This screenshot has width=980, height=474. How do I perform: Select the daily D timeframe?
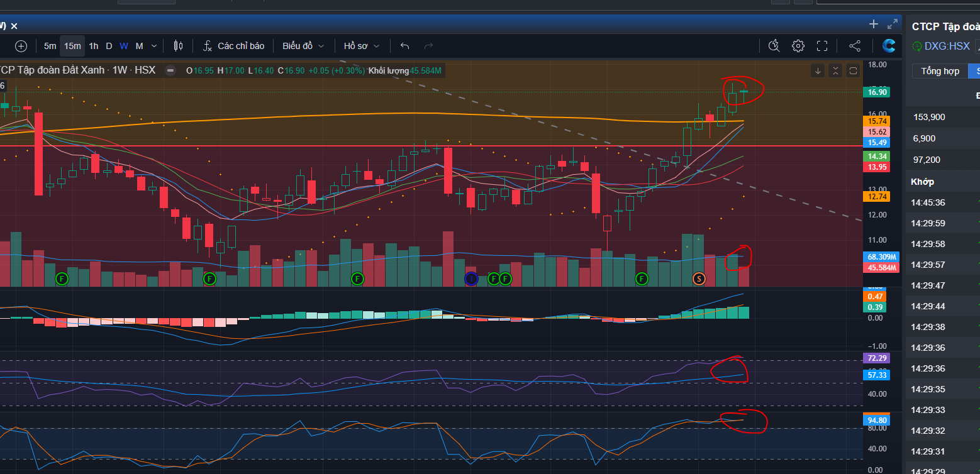pos(109,46)
